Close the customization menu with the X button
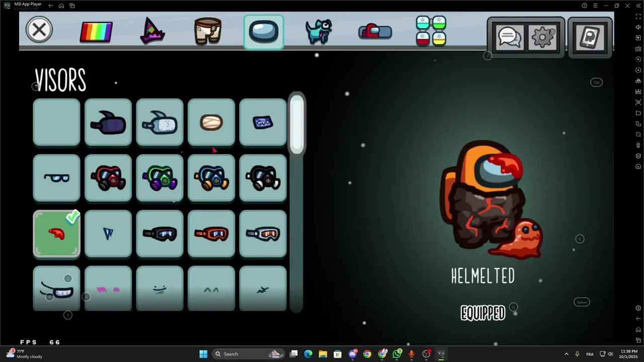This screenshot has width=644, height=362. (39, 30)
